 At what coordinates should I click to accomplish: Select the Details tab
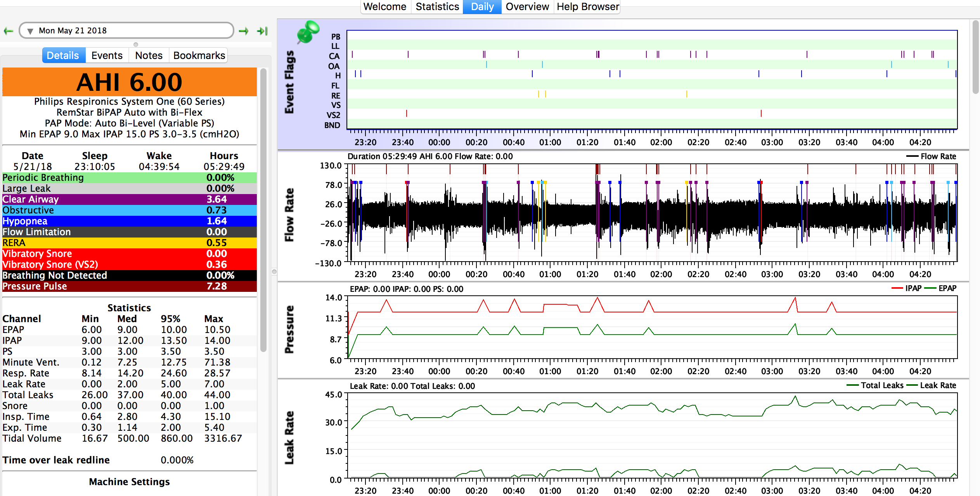tap(63, 55)
